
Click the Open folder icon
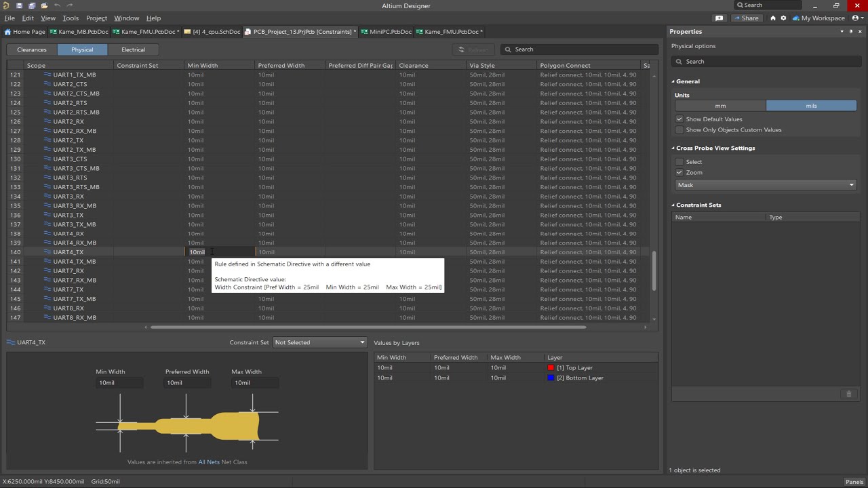coord(44,6)
